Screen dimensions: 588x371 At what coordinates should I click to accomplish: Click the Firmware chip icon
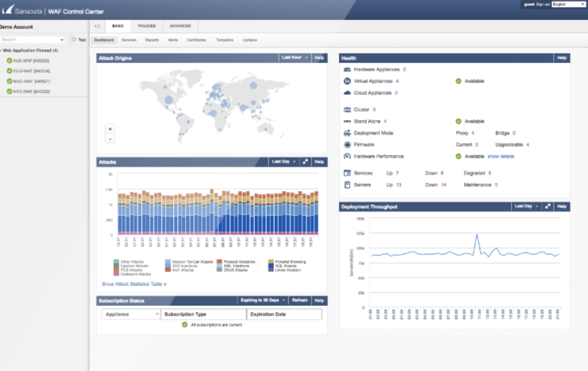pos(347,144)
